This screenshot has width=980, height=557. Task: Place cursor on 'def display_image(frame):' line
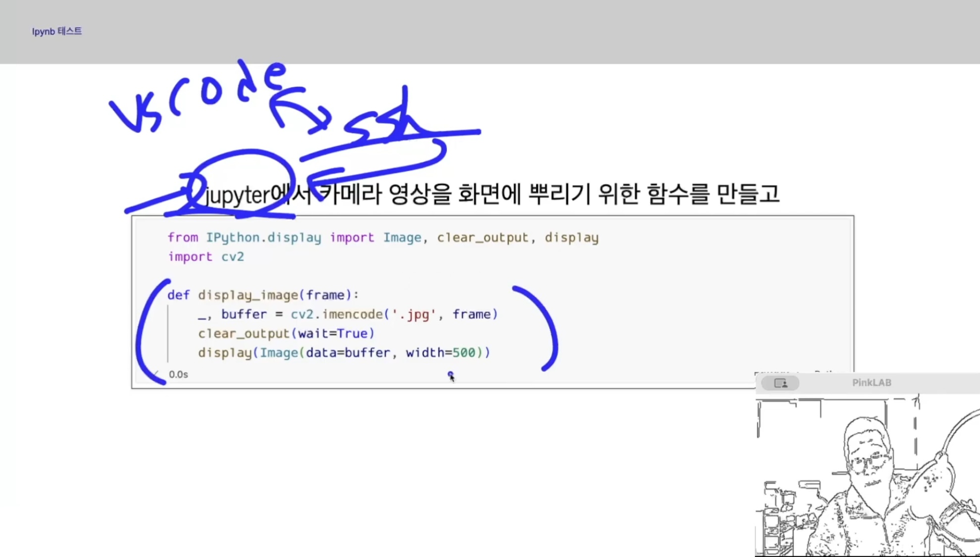point(263,295)
